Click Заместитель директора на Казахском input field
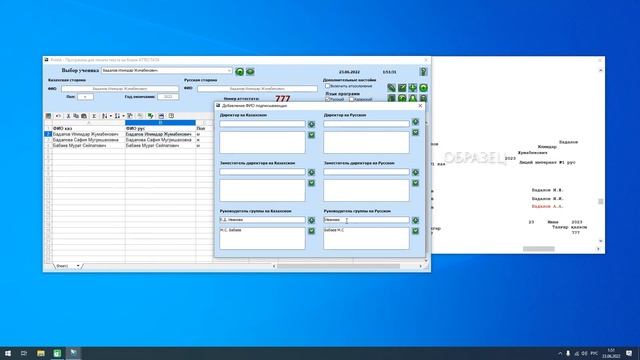 point(262,172)
